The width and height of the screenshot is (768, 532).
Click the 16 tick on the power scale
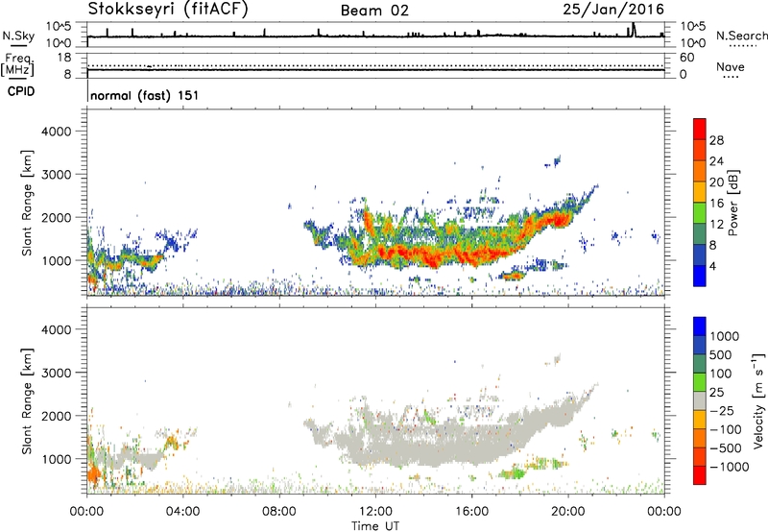click(x=716, y=204)
